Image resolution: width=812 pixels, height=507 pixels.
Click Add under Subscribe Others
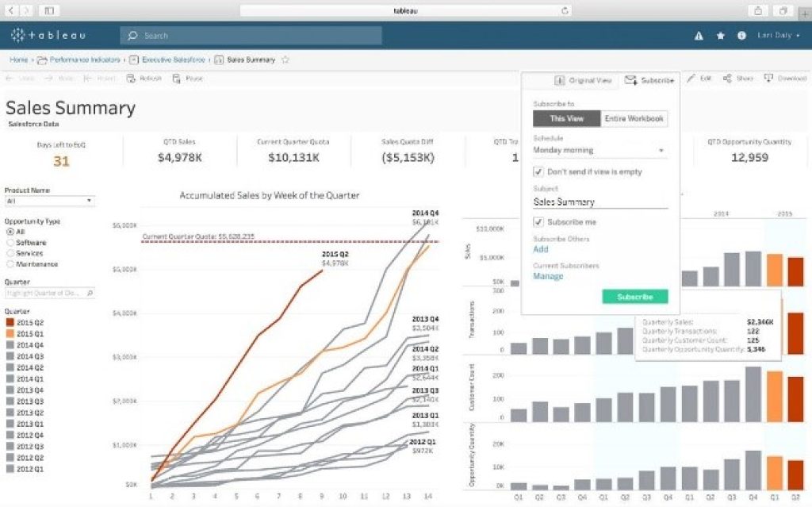point(541,249)
